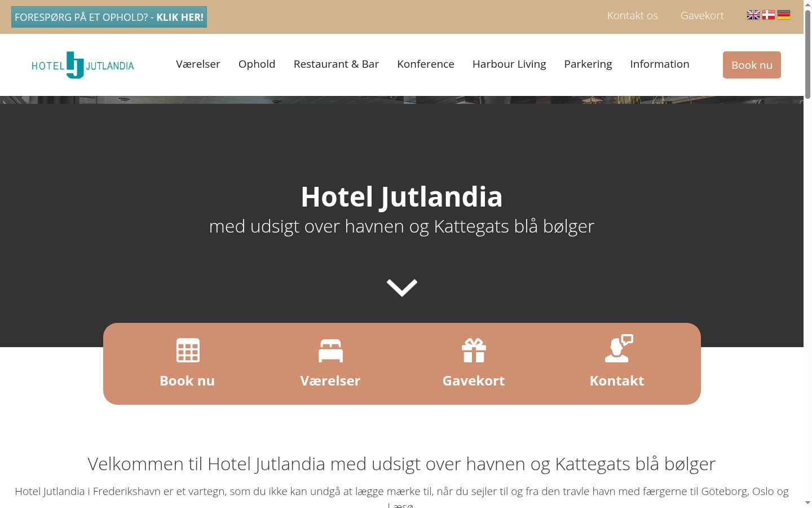This screenshot has width=812, height=508.
Task: Click the white down-chevron below the hero subtitle
Action: click(x=402, y=287)
